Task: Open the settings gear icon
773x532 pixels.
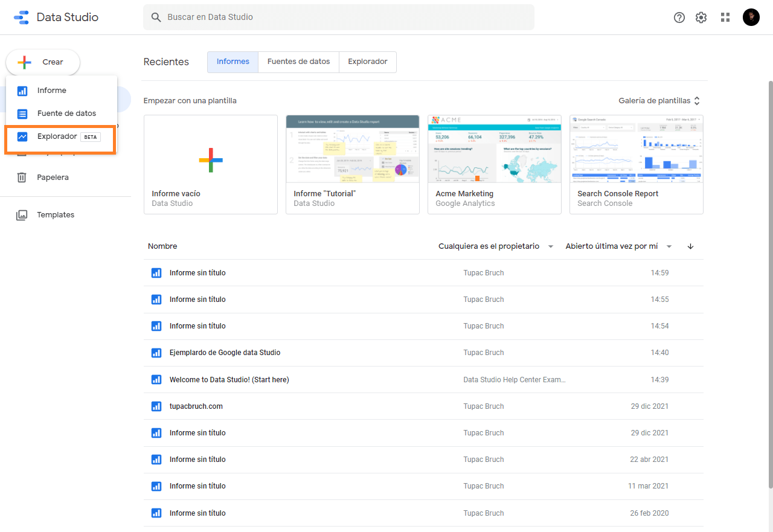Action: [x=701, y=18]
